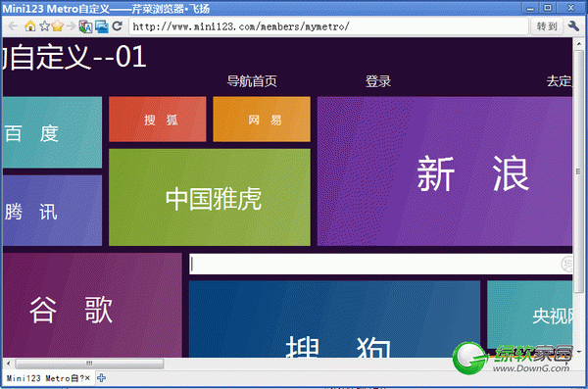Image resolution: width=588 pixels, height=389 pixels.
Task: Click the 搜狐 red tile
Action: point(158,120)
